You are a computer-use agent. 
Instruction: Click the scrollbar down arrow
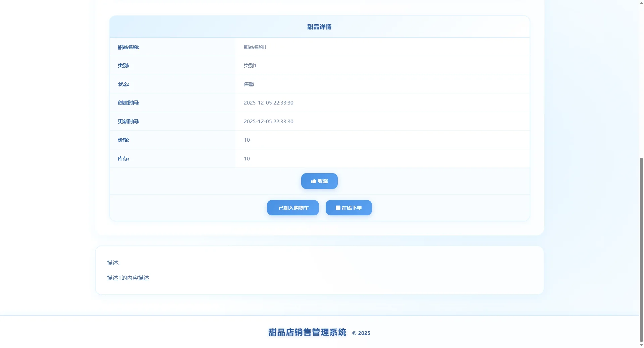click(640, 345)
